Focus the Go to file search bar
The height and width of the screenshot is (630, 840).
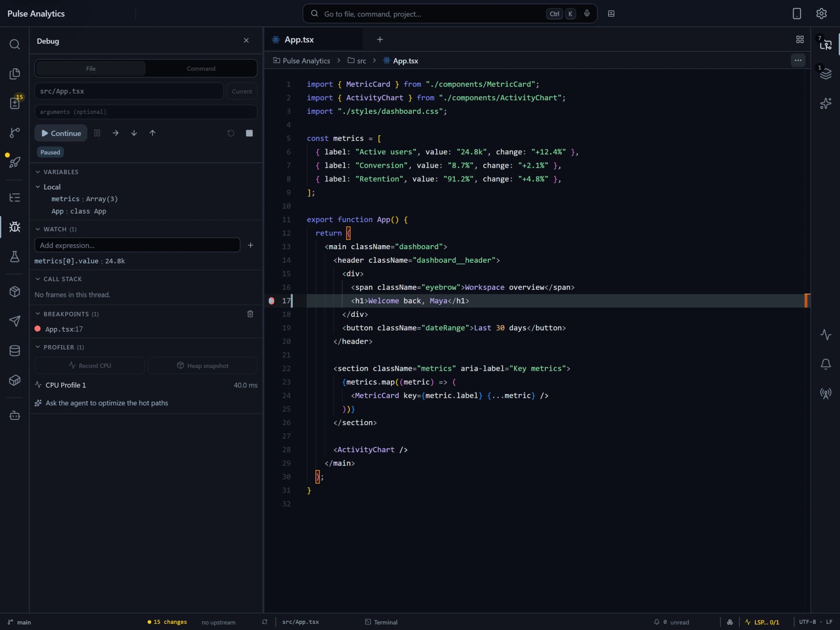click(x=450, y=14)
